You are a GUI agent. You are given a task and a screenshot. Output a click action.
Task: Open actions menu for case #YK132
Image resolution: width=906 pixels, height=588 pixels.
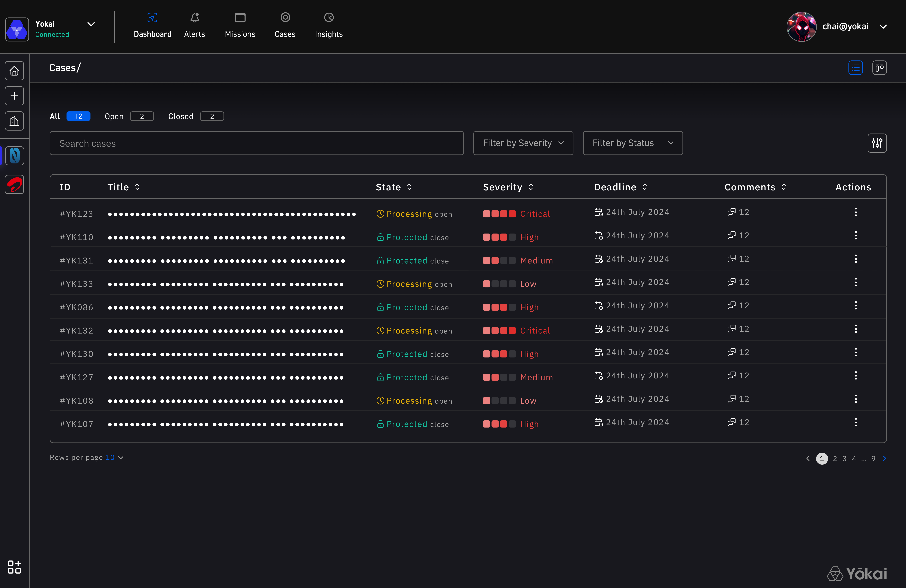[856, 329]
